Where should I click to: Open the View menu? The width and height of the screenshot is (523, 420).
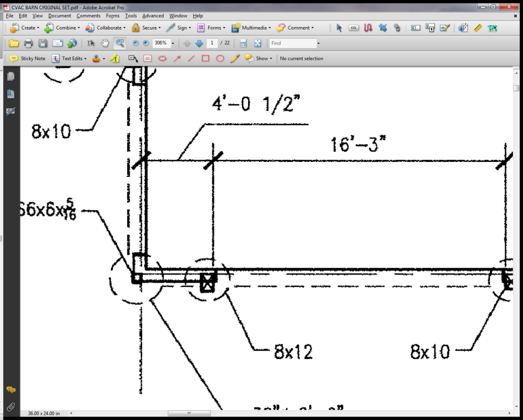tap(37, 16)
